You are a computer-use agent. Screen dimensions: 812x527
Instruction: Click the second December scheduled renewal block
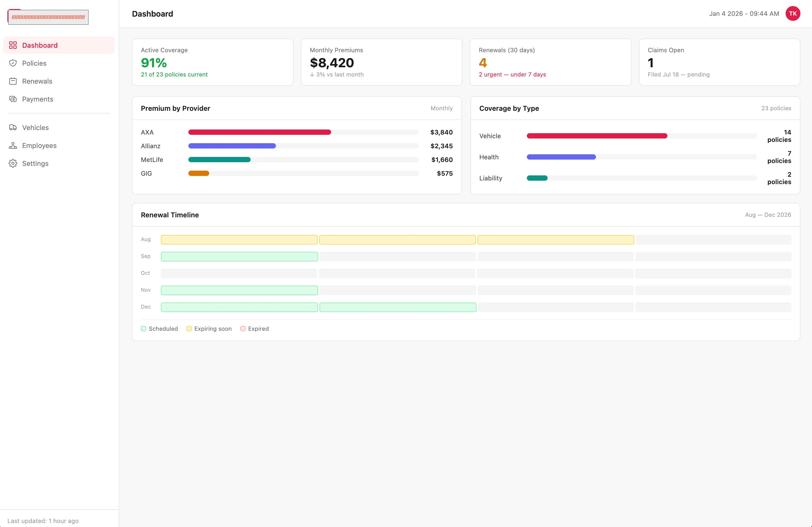pos(398,307)
